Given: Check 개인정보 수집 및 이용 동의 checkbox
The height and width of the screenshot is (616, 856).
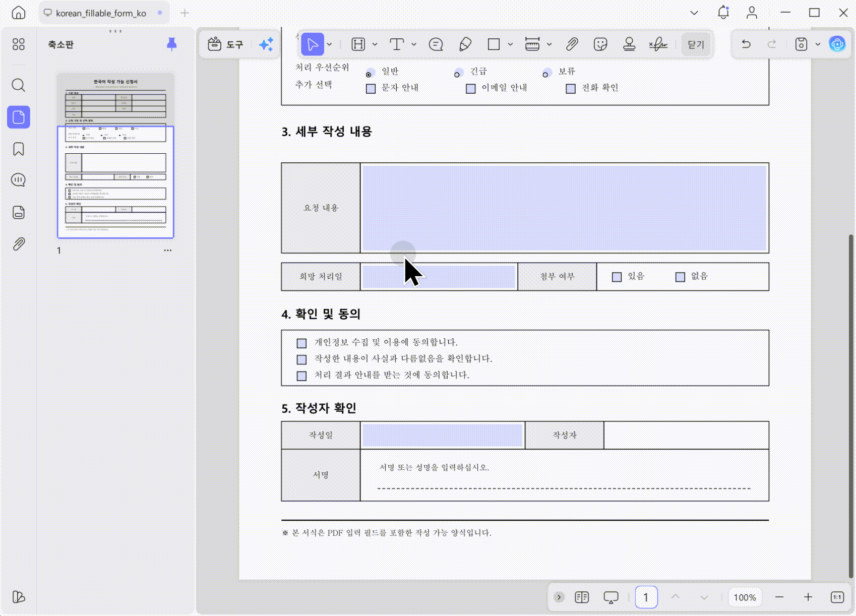Looking at the screenshot, I should pyautogui.click(x=301, y=343).
